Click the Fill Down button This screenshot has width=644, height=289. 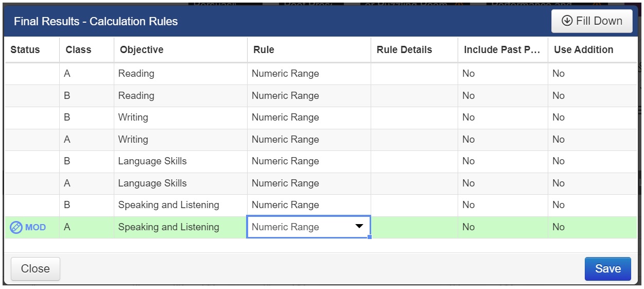click(x=591, y=21)
